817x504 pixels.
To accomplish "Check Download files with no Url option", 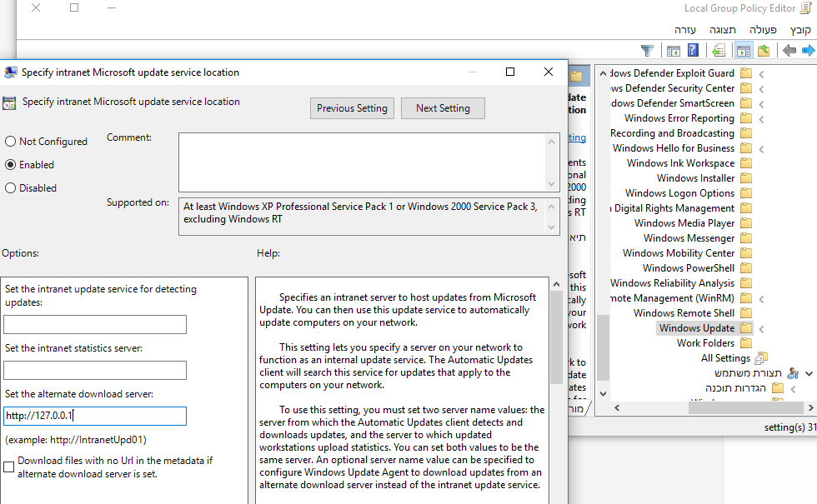I will (x=9, y=467).
